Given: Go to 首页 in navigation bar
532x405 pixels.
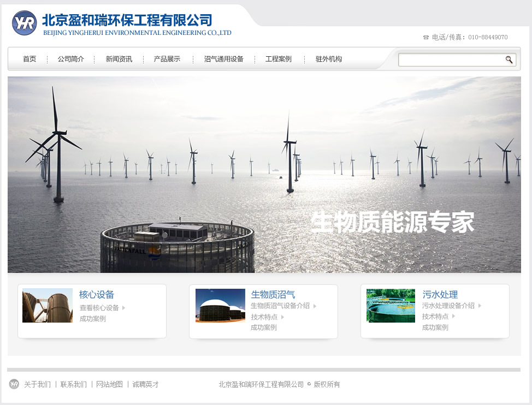Looking at the screenshot, I should tap(29, 59).
